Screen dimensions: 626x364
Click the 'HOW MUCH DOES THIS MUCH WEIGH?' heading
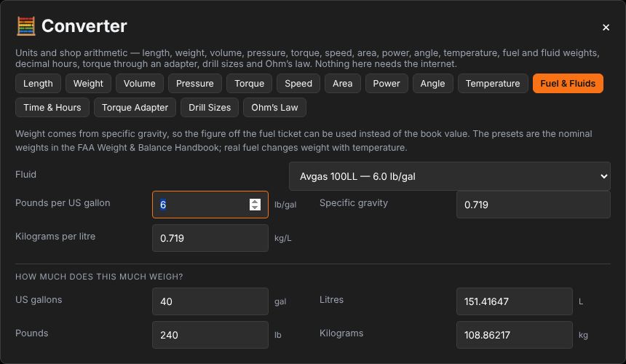[x=99, y=277]
